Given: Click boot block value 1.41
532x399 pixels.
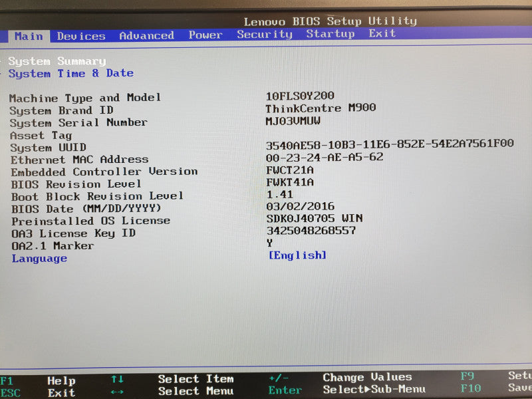Looking at the screenshot, I should coord(280,194).
